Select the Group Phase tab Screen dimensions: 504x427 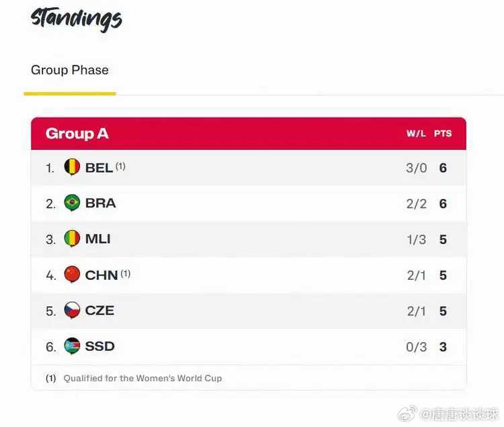tap(70, 70)
